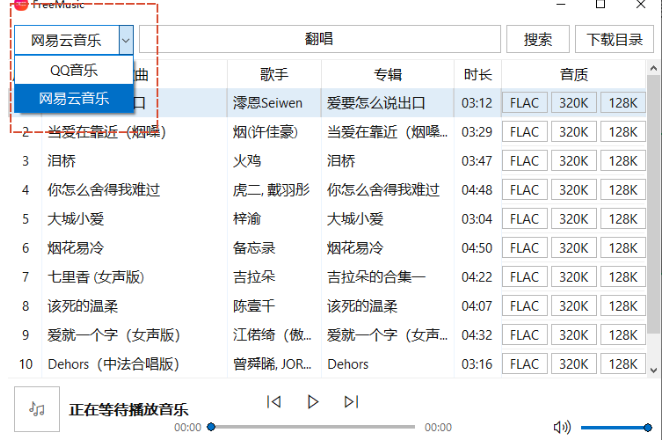Viewport: 667px width, 443px height.
Task: Download FLAC for 该死的温柔
Action: click(x=524, y=306)
